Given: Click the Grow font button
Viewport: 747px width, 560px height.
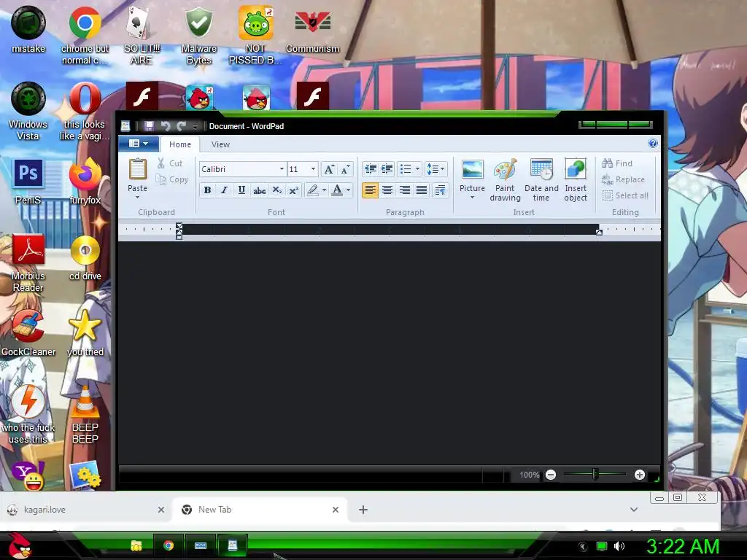Looking at the screenshot, I should (329, 169).
